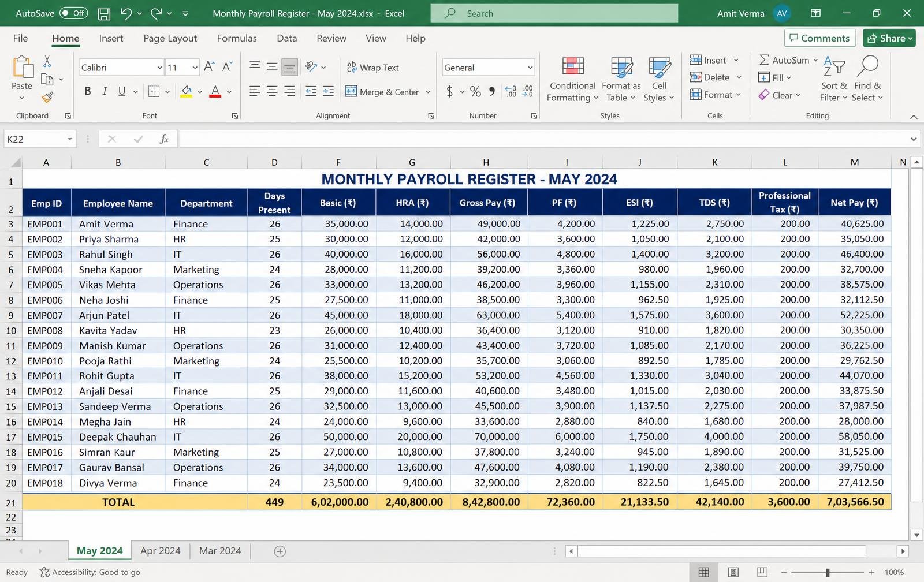Screen dimensions: 924x582
Task: Switch to Page Break Preview in status bar
Action: tap(762, 572)
